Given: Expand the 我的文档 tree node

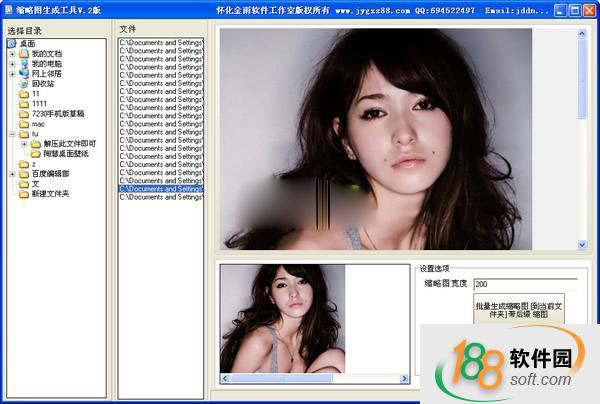Looking at the screenshot, I should coord(12,53).
